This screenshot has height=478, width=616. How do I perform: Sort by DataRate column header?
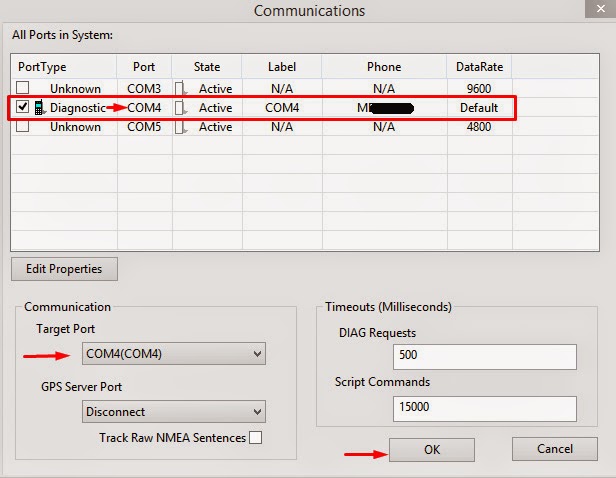479,67
